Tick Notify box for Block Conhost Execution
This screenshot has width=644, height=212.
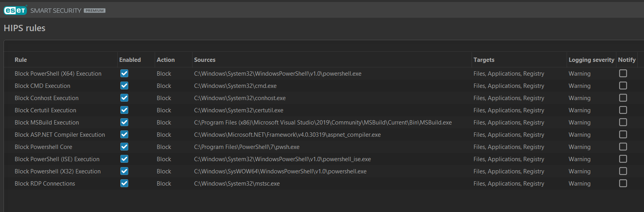[623, 98]
